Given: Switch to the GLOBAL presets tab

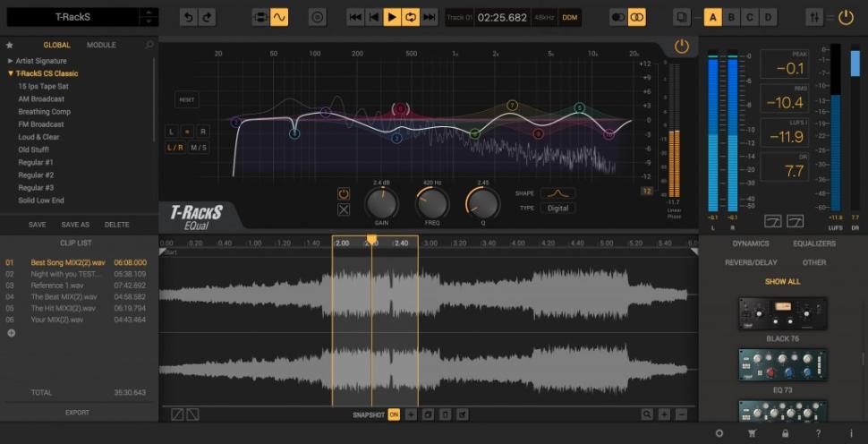Looking at the screenshot, I should click(x=57, y=45).
